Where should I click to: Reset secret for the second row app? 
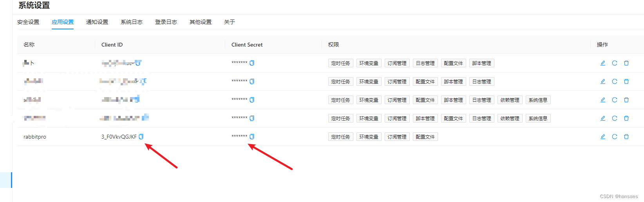click(x=615, y=81)
